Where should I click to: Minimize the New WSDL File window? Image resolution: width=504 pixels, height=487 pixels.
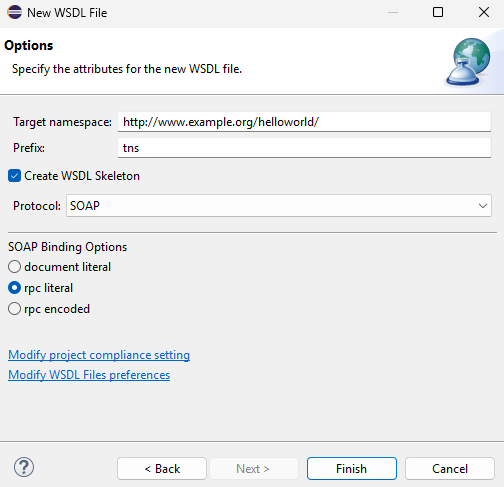pos(393,12)
